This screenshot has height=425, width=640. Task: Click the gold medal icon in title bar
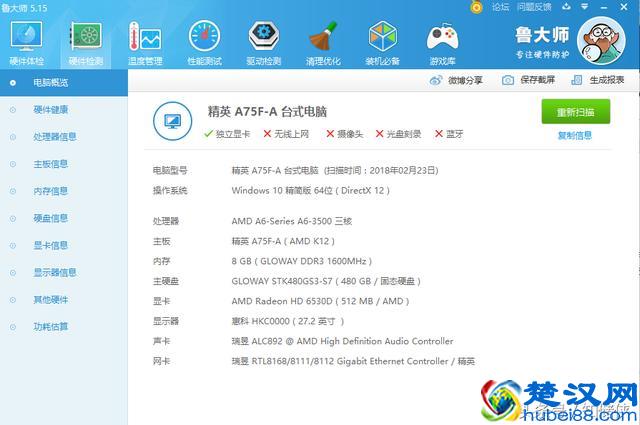click(476, 7)
